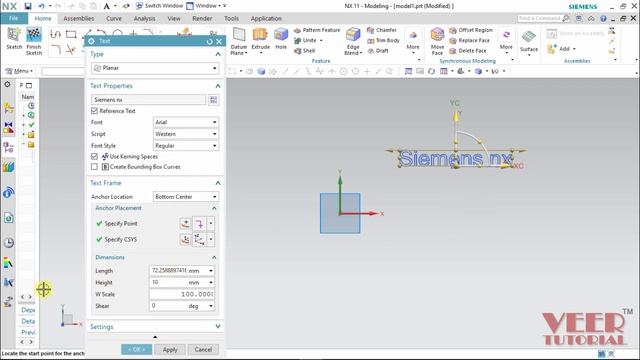Image resolution: width=640 pixels, height=360 pixels.
Task: Switch to the Curve tab
Action: [x=114, y=18]
